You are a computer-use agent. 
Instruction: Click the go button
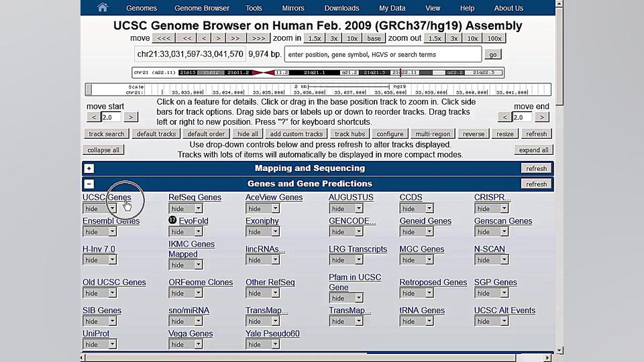(493, 54)
